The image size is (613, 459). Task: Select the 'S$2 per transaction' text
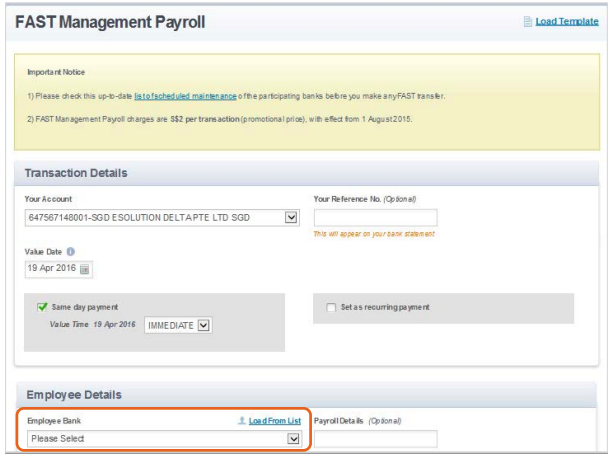[x=204, y=119]
